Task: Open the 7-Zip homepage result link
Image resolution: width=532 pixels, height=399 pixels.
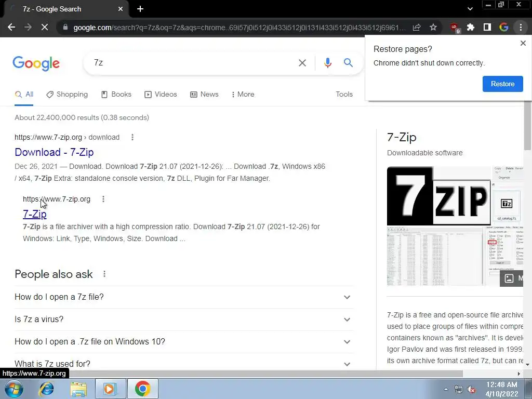Action: (x=35, y=214)
